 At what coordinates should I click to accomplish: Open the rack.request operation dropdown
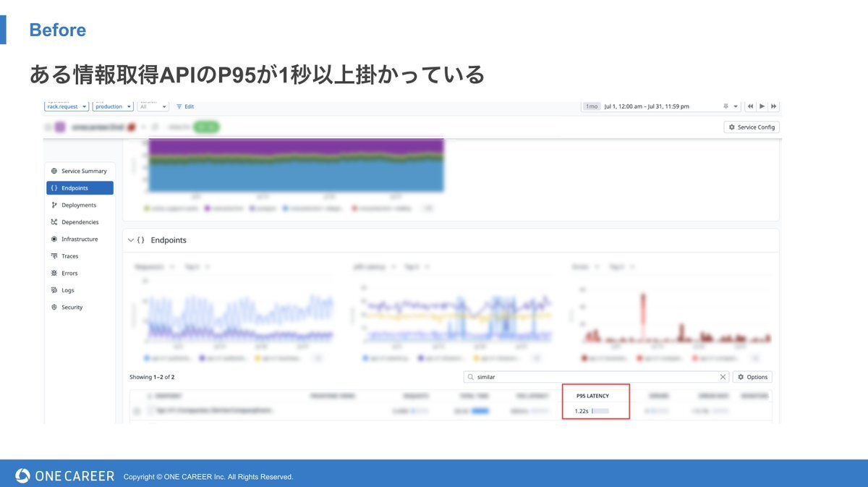[67, 106]
